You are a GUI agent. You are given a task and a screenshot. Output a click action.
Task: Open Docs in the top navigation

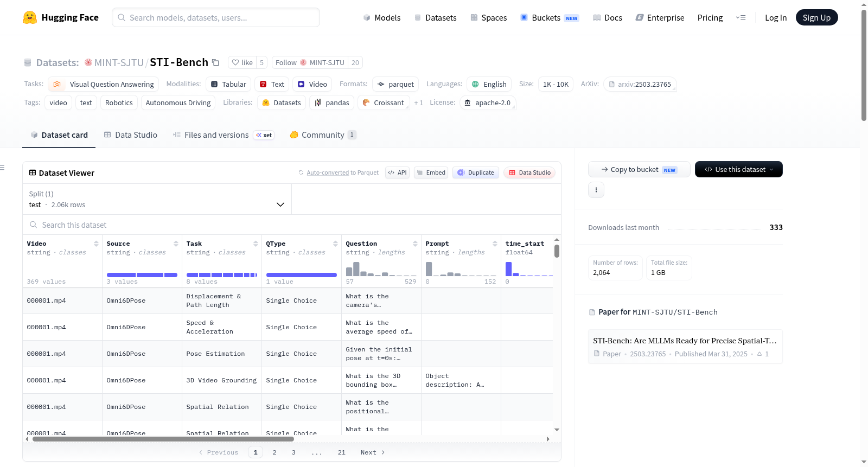coord(608,18)
